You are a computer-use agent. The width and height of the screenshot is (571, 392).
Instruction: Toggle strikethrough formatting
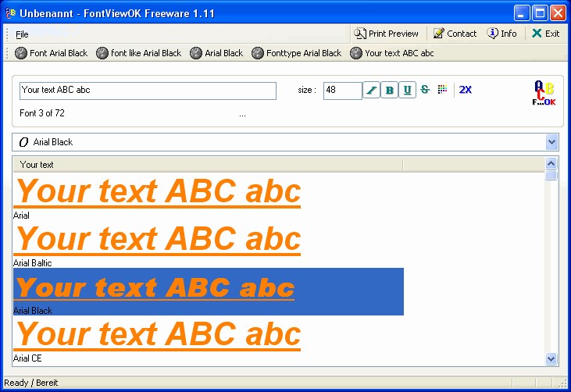(x=425, y=90)
